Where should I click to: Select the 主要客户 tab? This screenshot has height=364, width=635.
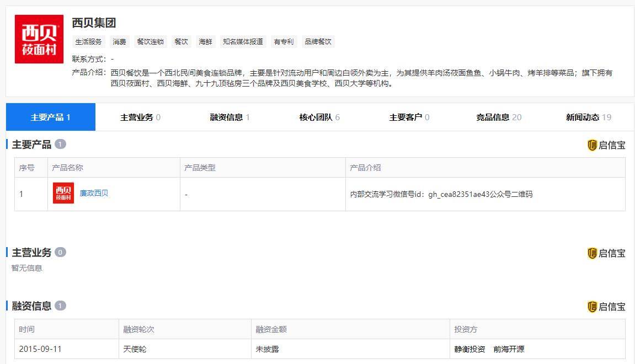(x=409, y=117)
